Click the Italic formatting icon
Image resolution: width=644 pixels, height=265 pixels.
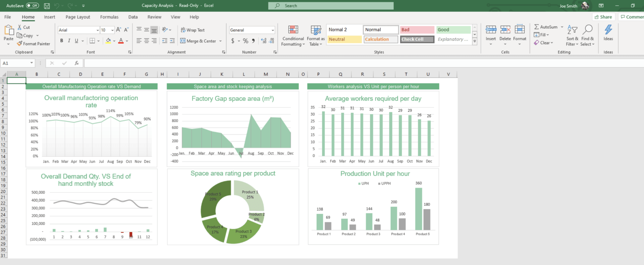(69, 41)
